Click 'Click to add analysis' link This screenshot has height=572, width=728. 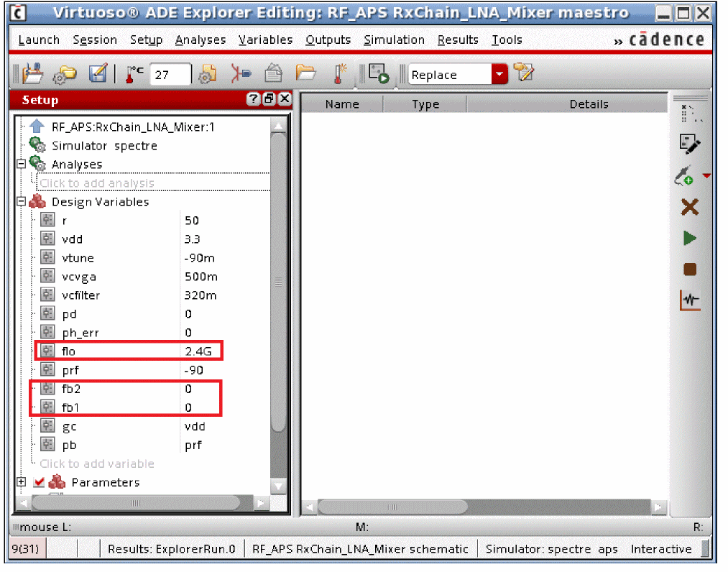coord(97,183)
